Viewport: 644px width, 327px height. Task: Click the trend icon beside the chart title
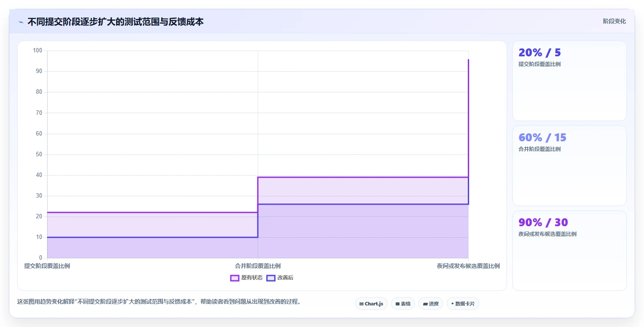[x=21, y=22]
